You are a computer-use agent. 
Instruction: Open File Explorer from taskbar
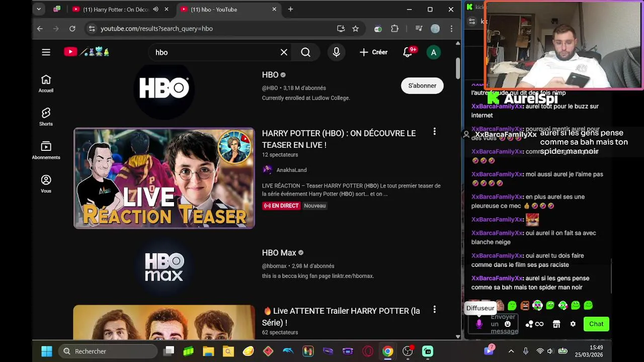(x=208, y=351)
